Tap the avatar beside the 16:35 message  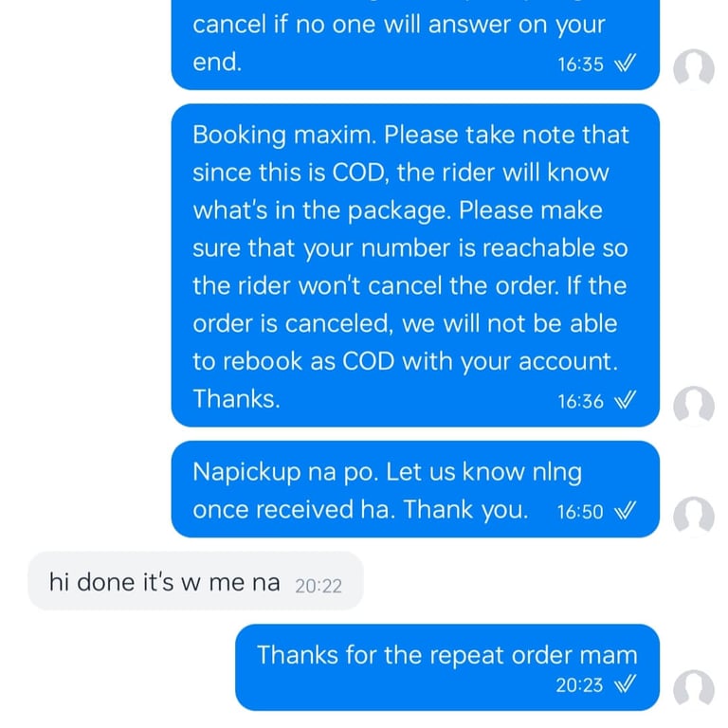pyautogui.click(x=693, y=68)
